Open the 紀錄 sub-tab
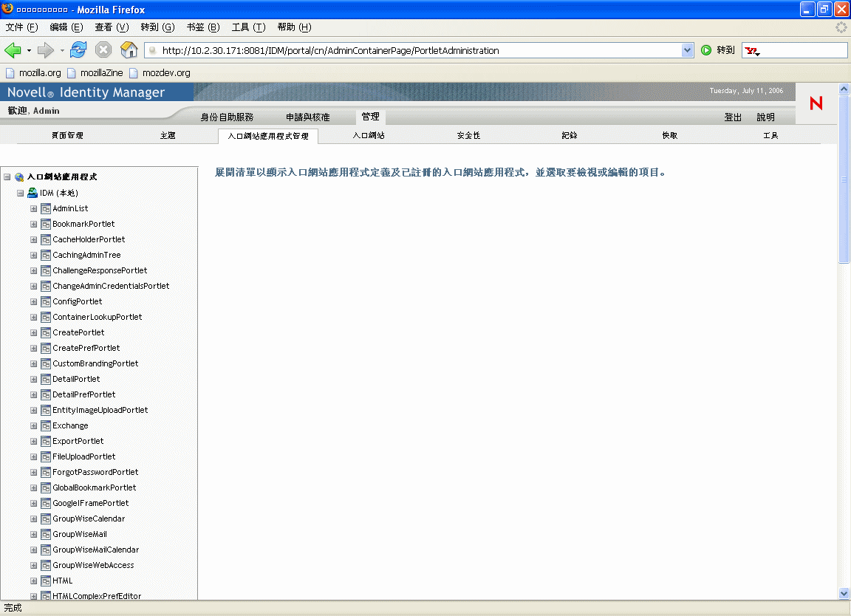Image resolution: width=851 pixels, height=616 pixels. (570, 136)
